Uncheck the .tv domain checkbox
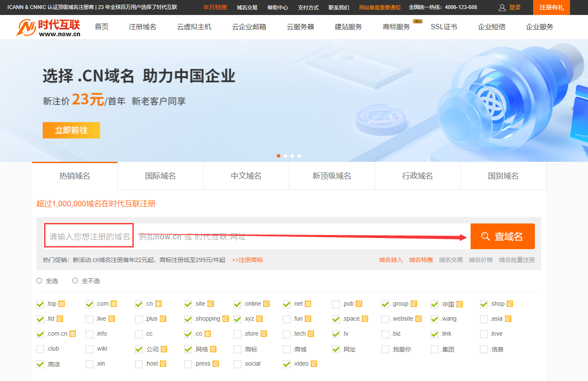 coord(336,334)
